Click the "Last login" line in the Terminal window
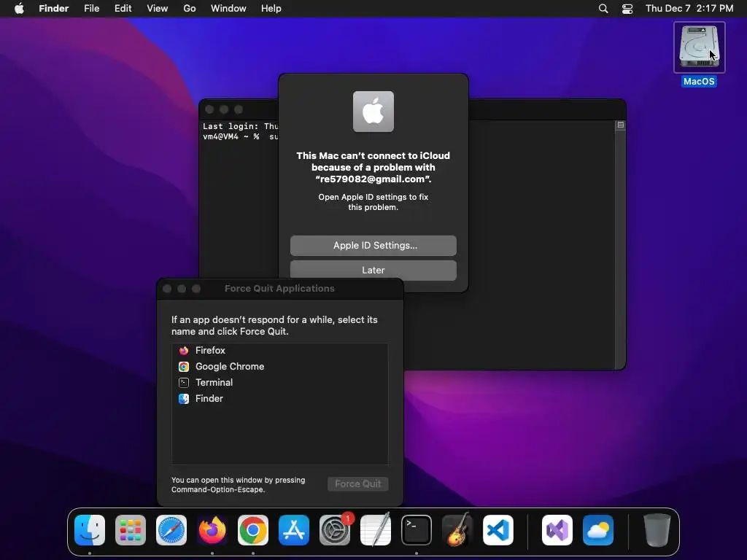The height and width of the screenshot is (560, 747). 240,126
